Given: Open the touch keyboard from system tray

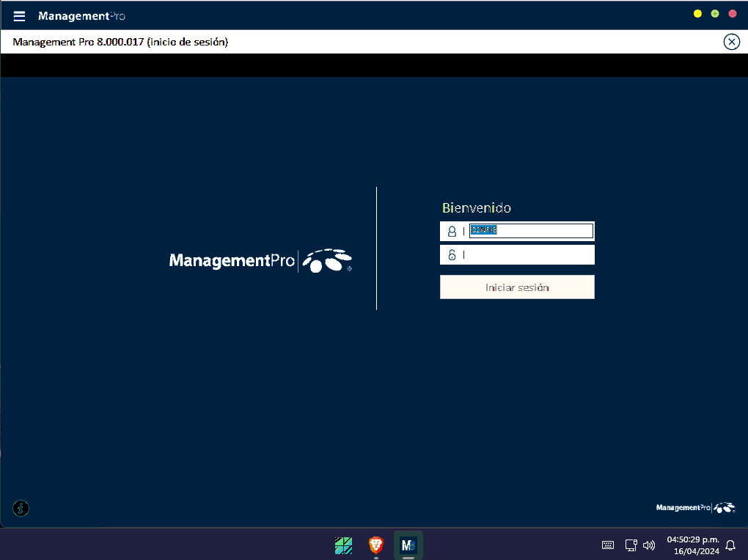Looking at the screenshot, I should 608,545.
